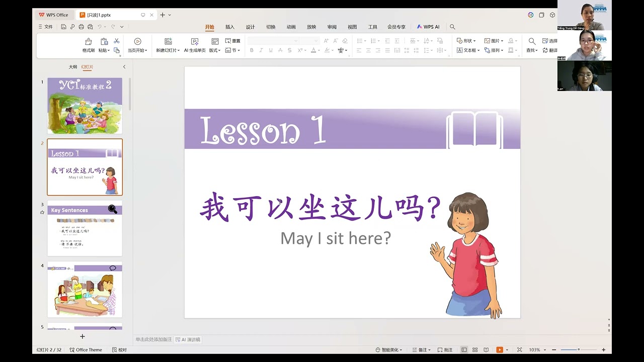Start slideshow from current slide (当页开始)

pyautogui.click(x=137, y=41)
